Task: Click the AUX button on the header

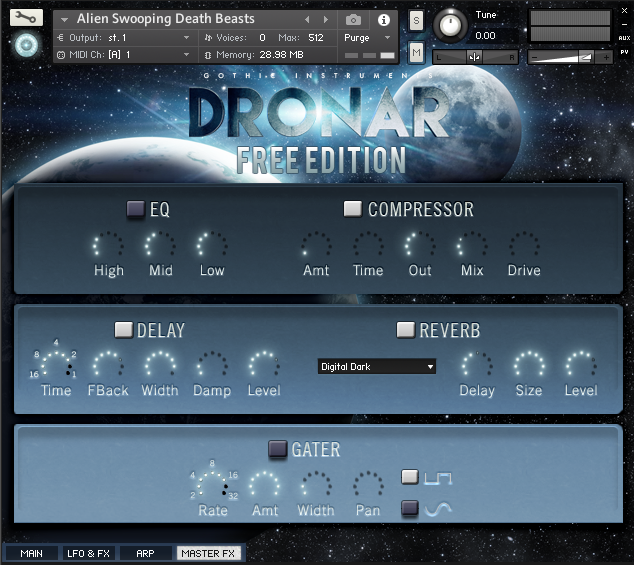Action: 624,38
